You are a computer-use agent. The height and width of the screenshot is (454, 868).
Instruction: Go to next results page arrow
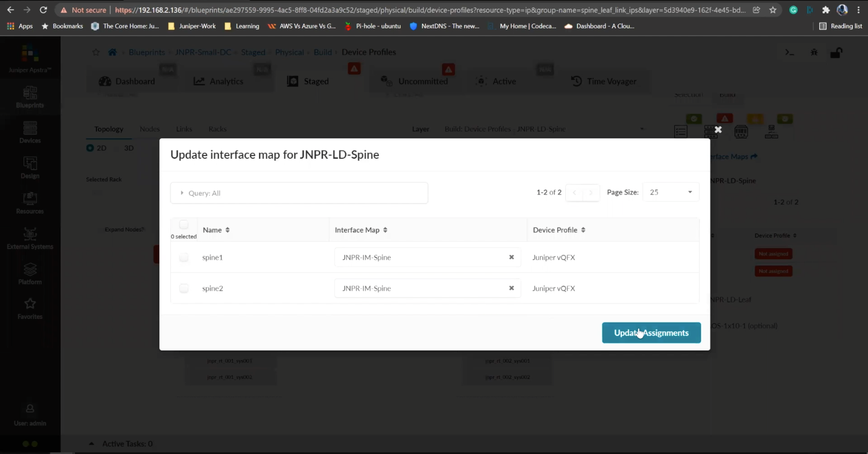(x=591, y=192)
